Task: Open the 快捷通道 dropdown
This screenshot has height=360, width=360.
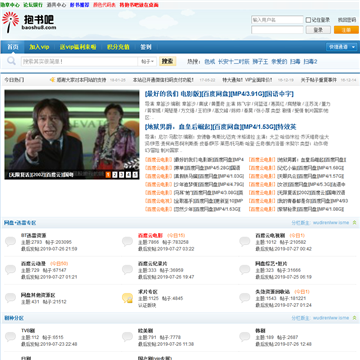Action: tap(342, 47)
